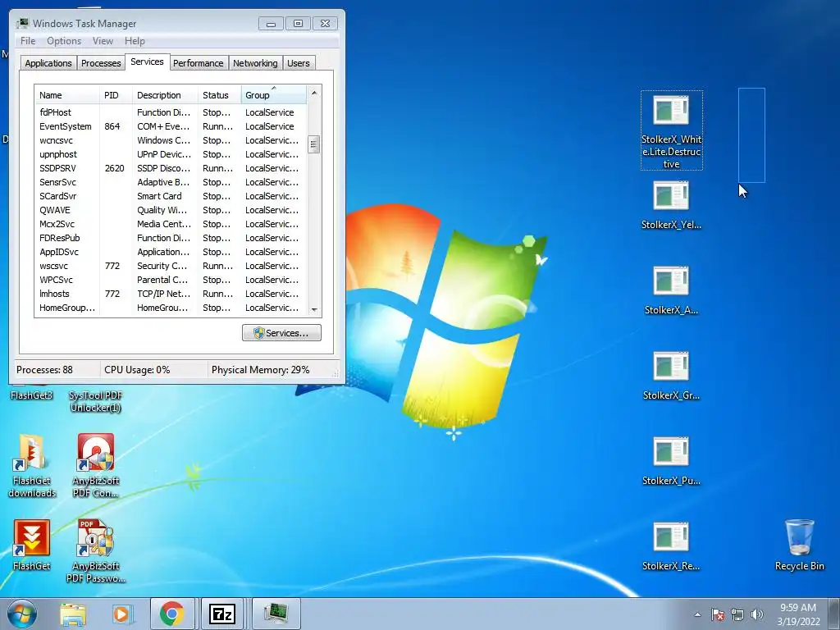Select the StolkerX_Re... desktop icon

[671, 546]
